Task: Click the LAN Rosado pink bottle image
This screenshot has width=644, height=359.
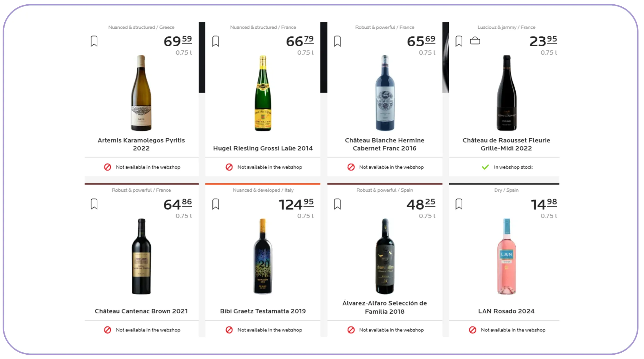Action: coord(506,257)
